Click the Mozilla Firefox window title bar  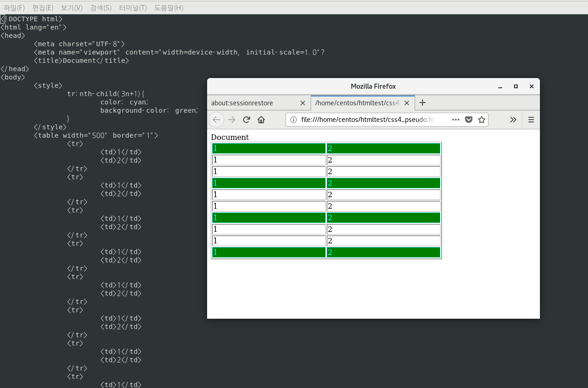point(373,86)
